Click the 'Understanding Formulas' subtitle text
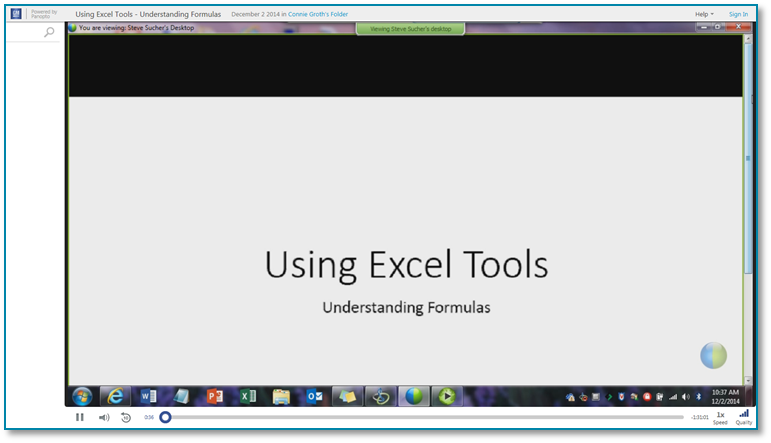Image resolution: width=771 pixels, height=443 pixels. pos(406,308)
